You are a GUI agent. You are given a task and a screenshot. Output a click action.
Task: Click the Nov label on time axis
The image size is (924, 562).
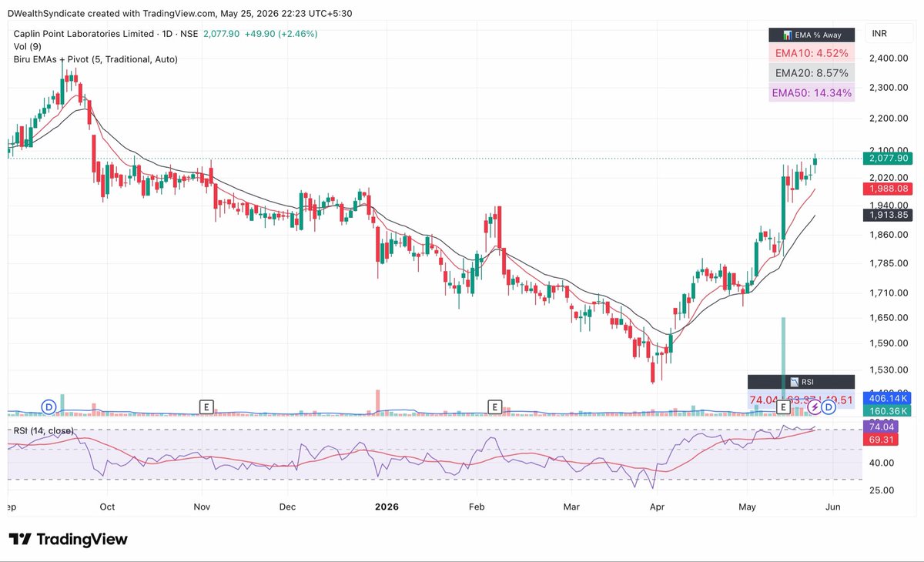[203, 507]
